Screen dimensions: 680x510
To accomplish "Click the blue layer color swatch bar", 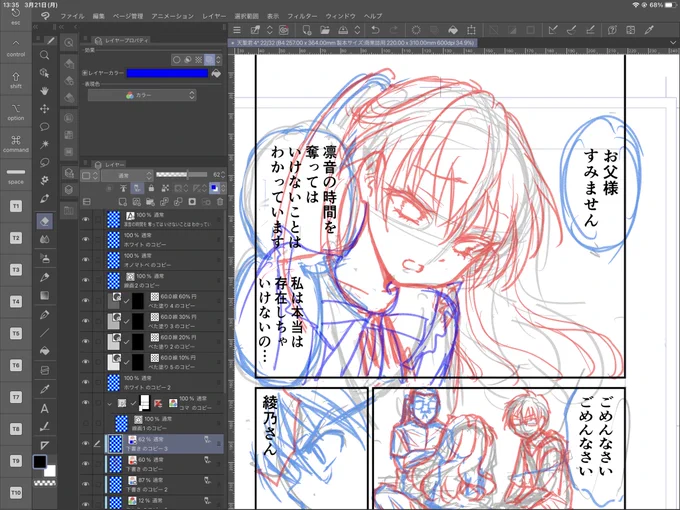I will coord(167,73).
